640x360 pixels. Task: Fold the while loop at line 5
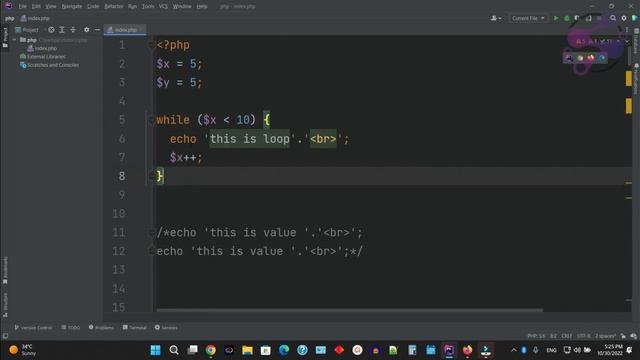coord(151,120)
